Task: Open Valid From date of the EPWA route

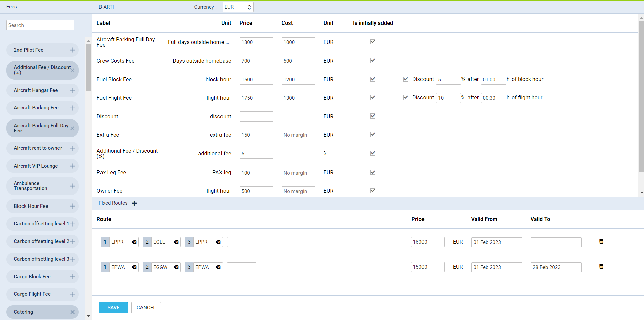Action: pos(497,267)
